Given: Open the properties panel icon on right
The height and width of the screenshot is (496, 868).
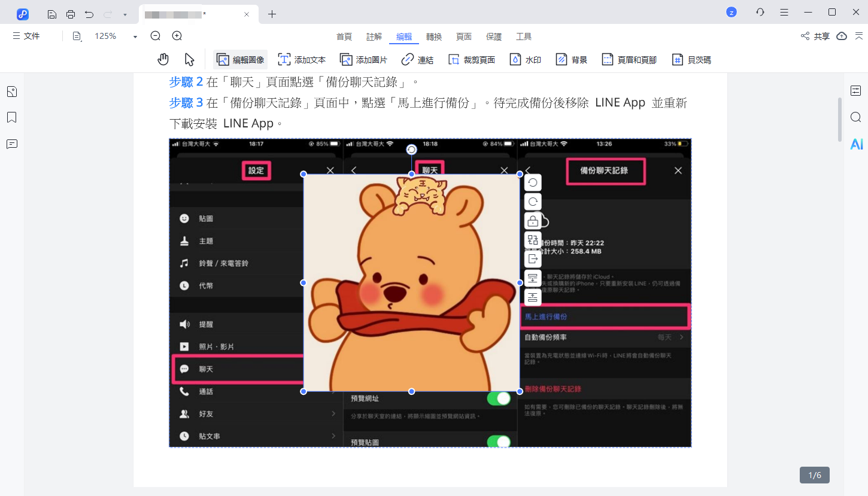Looking at the screenshot, I should point(856,90).
